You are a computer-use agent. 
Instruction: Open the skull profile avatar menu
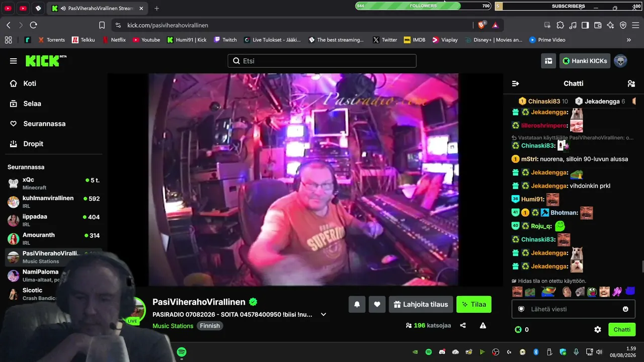coord(620,61)
